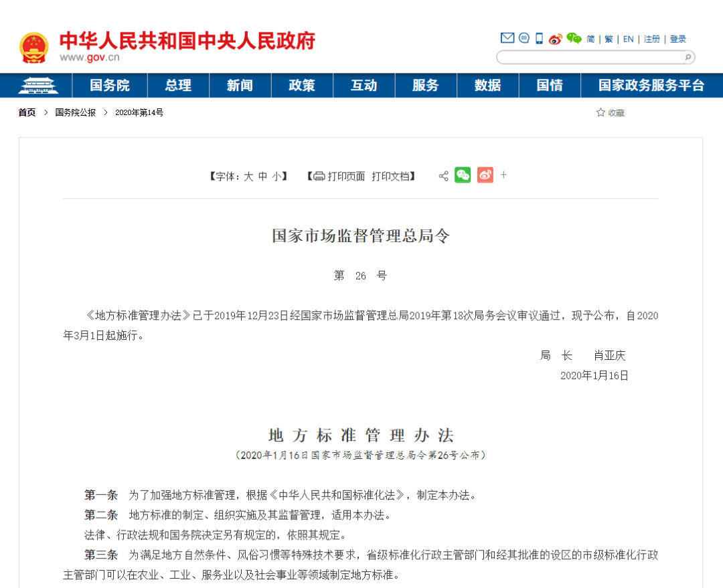Open the message bubble icon in header
The width and height of the screenshot is (723, 588).
(x=524, y=38)
